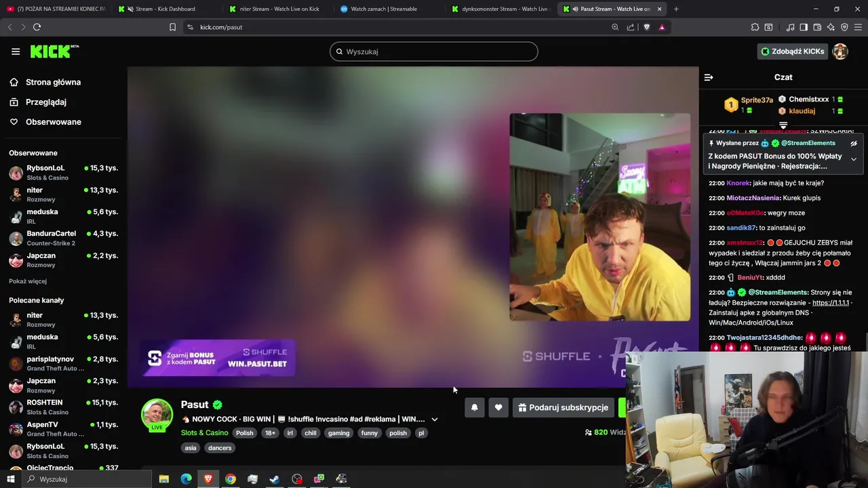Open browser extensions puzzle icon
868x488 pixels.
755,27
